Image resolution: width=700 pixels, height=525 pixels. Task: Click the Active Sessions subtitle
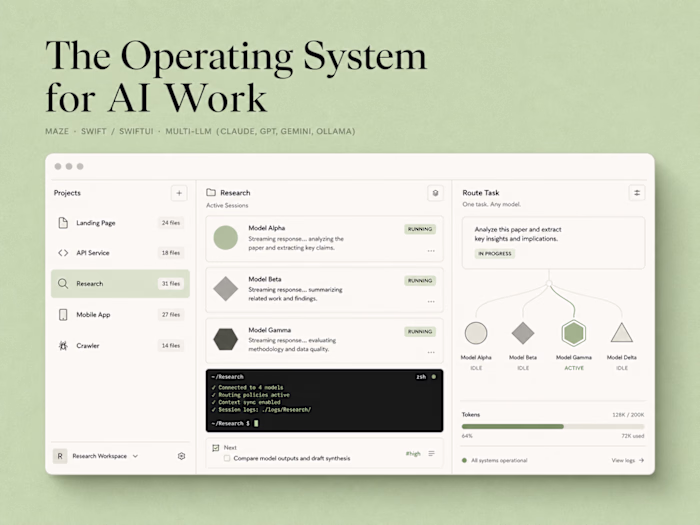[x=227, y=205]
